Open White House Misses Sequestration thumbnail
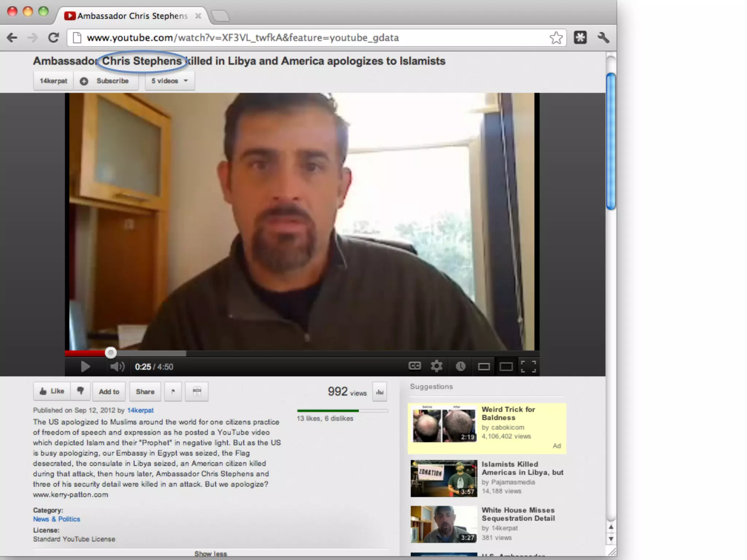 point(444,524)
